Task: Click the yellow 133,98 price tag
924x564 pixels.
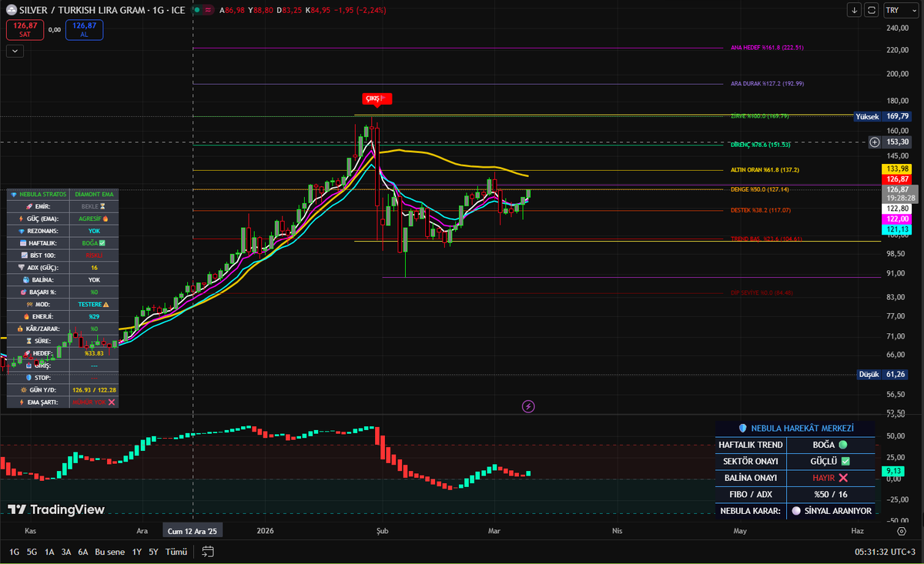Action: coord(898,169)
